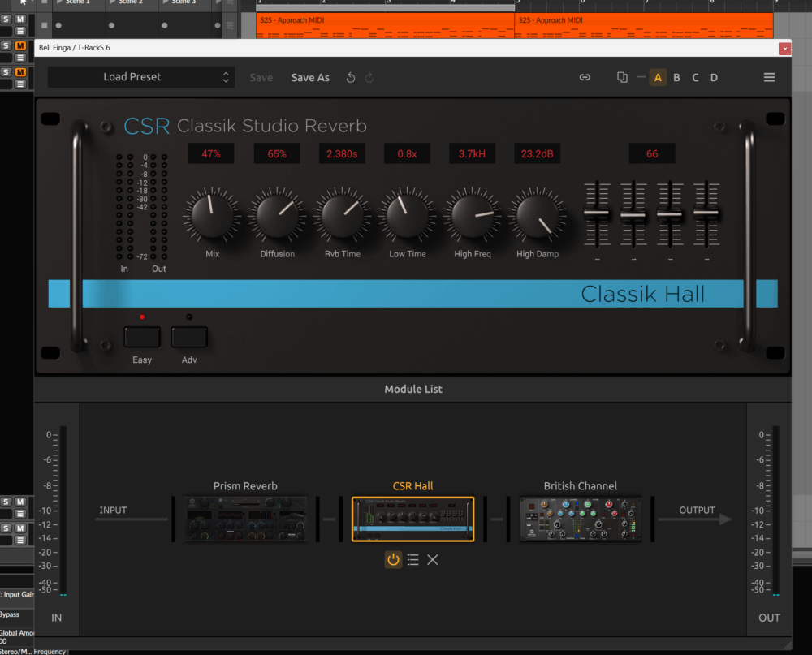The image size is (812, 655).
Task: Open topmost DAW track's menu lines icon
Action: point(20,32)
